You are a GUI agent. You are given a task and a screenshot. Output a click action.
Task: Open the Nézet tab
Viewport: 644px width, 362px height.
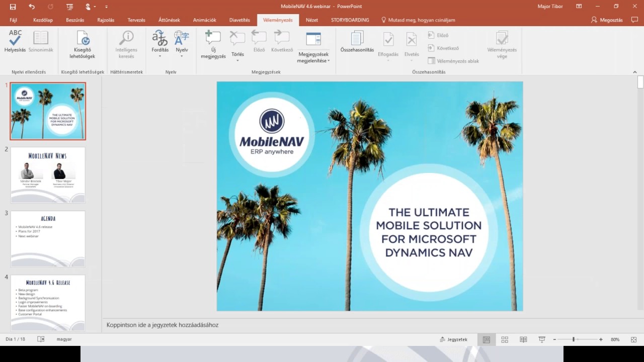click(x=312, y=20)
